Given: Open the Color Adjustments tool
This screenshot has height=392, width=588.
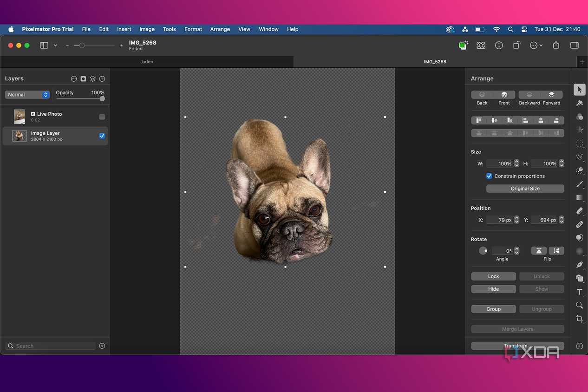Looking at the screenshot, I should pos(579,117).
